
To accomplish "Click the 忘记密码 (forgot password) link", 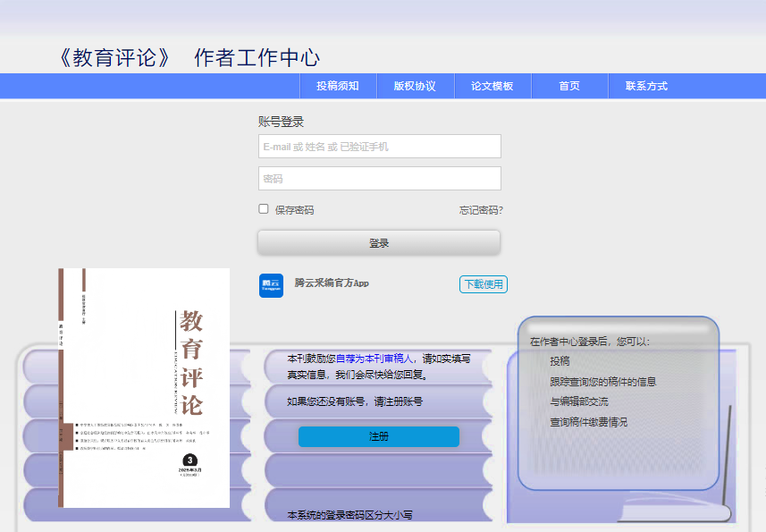I will click(478, 208).
